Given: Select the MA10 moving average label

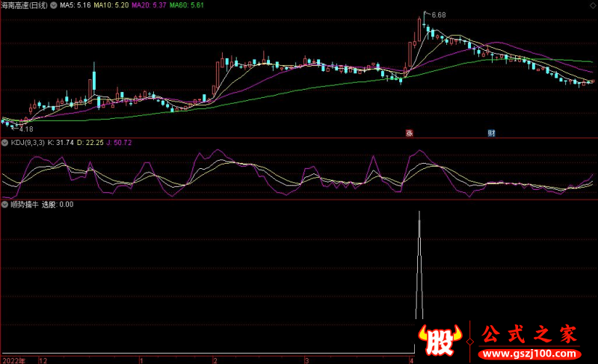Looking at the screenshot, I should [109, 5].
